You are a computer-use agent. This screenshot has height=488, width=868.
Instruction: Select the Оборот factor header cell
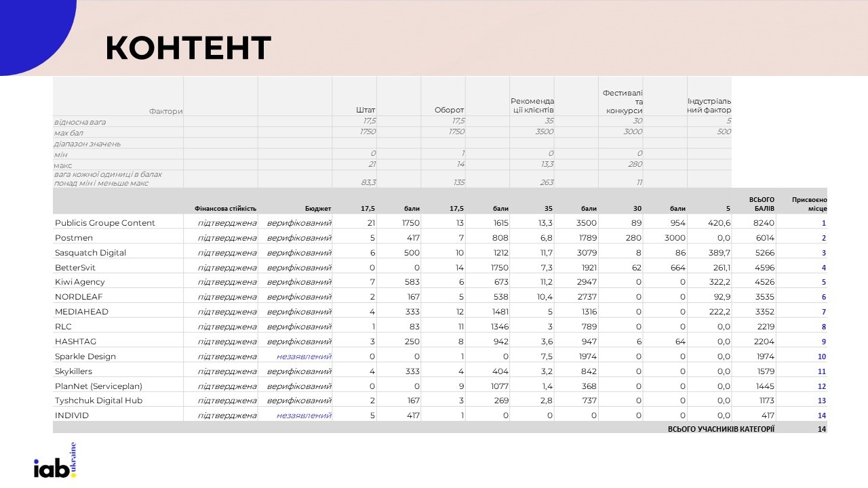[x=449, y=110]
